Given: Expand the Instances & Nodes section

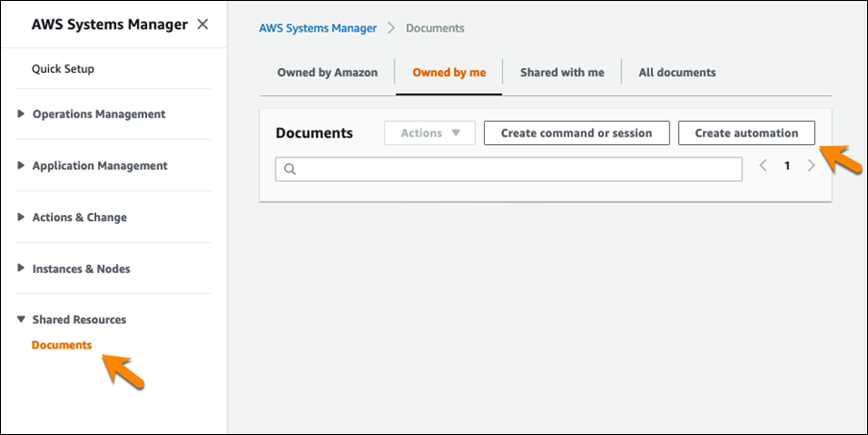Looking at the screenshot, I should 21,269.
